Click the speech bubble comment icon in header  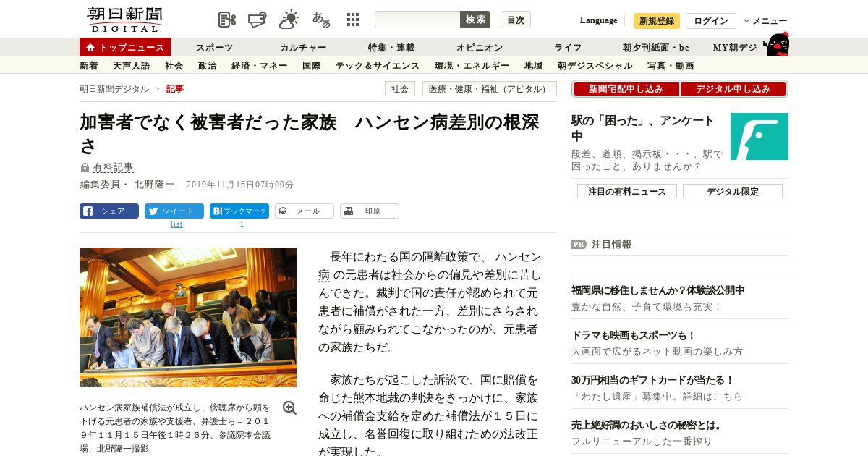[258, 20]
